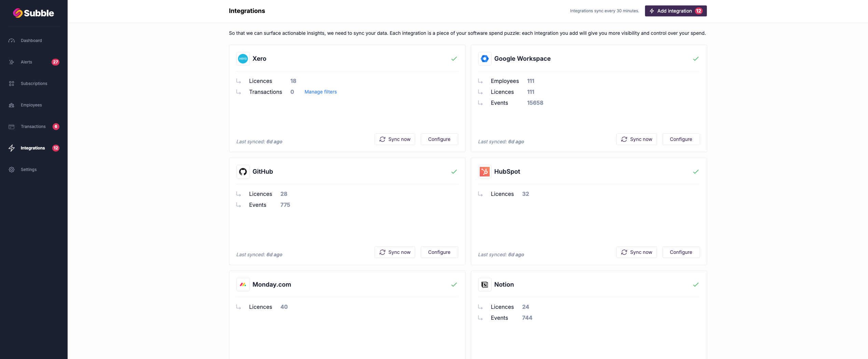Click the green checkmark on HubSpot card
The height and width of the screenshot is (359, 868).
pos(696,172)
